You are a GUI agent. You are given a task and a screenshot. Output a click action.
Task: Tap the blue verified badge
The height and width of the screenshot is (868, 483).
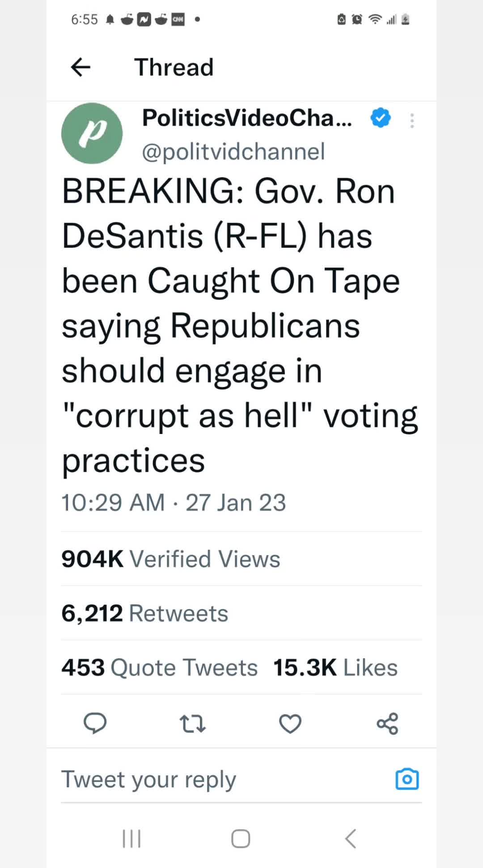click(381, 118)
